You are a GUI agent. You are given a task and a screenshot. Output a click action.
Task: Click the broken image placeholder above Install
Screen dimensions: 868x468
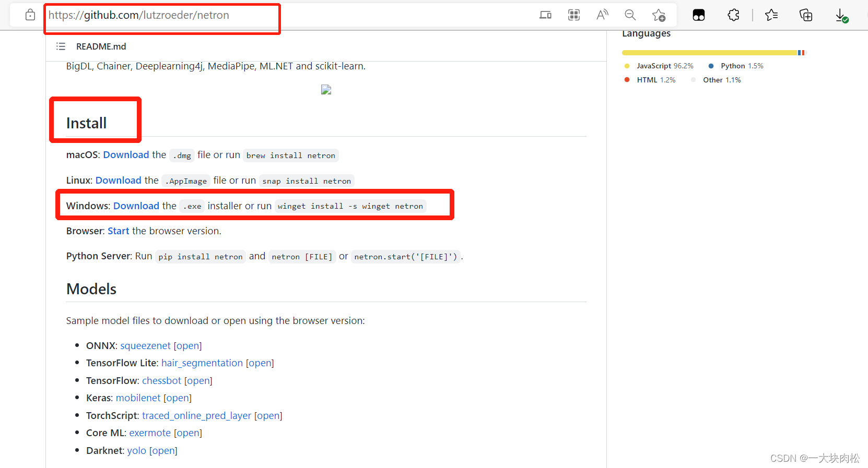pyautogui.click(x=326, y=90)
